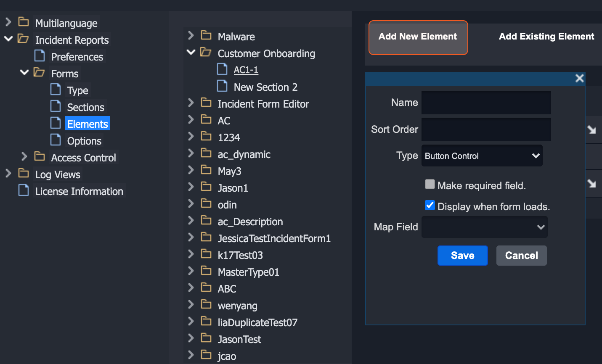Open the Type dropdown showing Button Control

tap(482, 156)
